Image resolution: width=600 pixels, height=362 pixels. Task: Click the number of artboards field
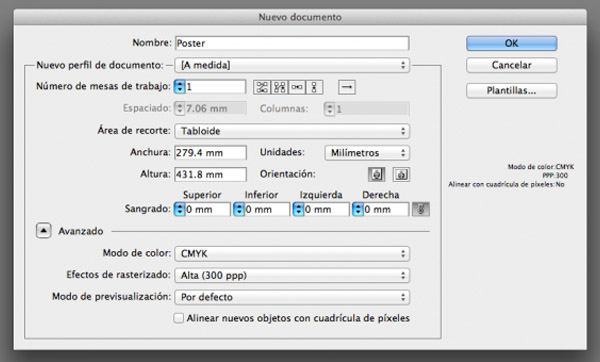pos(215,87)
